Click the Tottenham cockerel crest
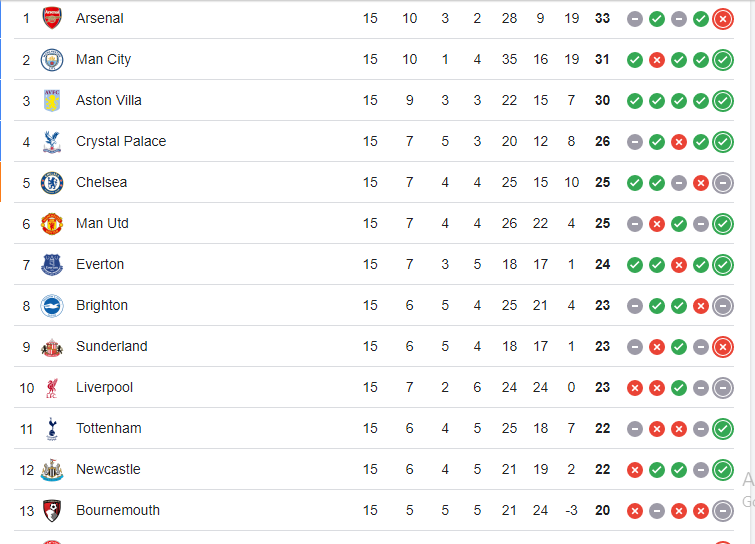Screen dimensions: 755x544 point(52,428)
